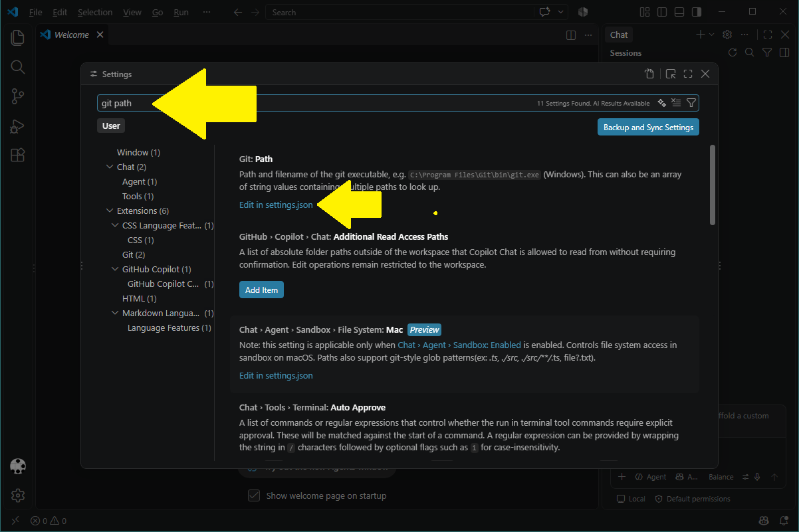Viewport: 799px width, 532px height.
Task: Refresh the chat Sessions list
Action: click(733, 52)
